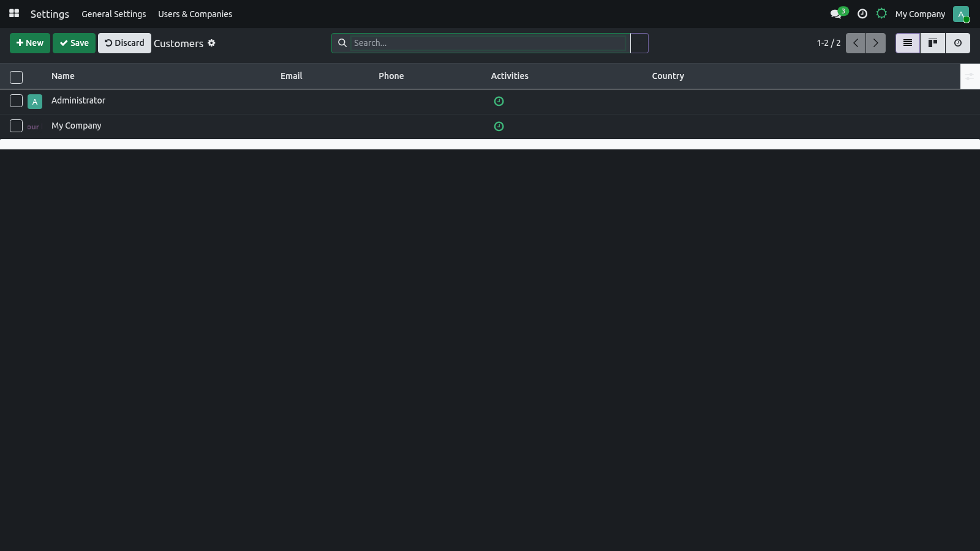The image size is (980, 551).
Task: Discard the current changes
Action: point(124,43)
